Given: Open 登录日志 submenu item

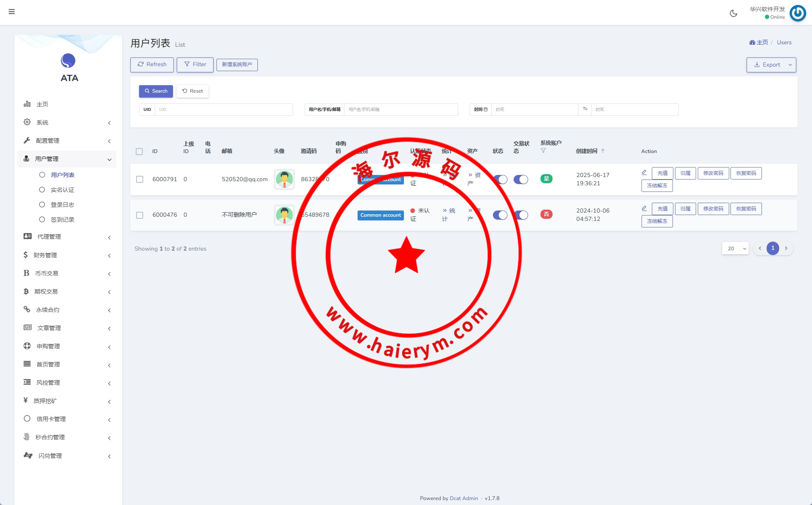Looking at the screenshot, I should coord(62,205).
